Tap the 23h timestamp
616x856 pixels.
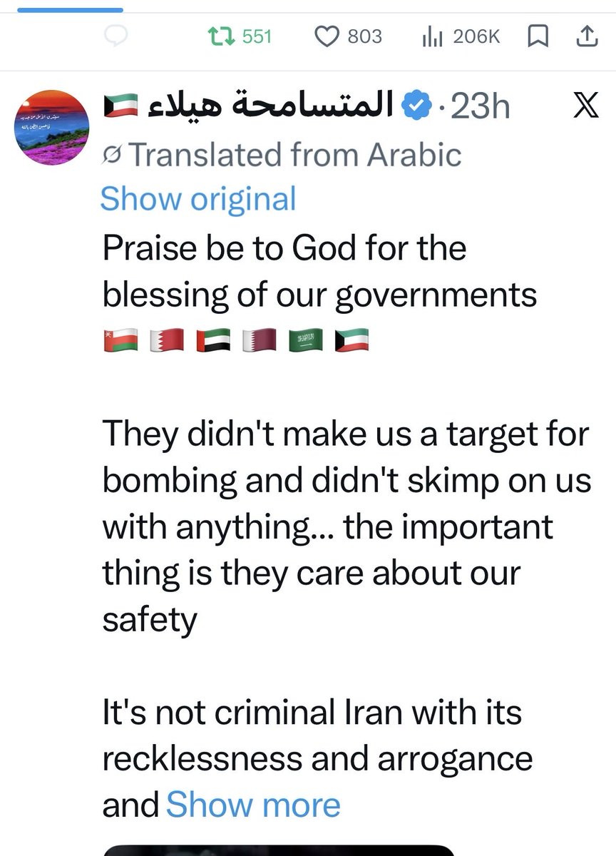tap(481, 107)
